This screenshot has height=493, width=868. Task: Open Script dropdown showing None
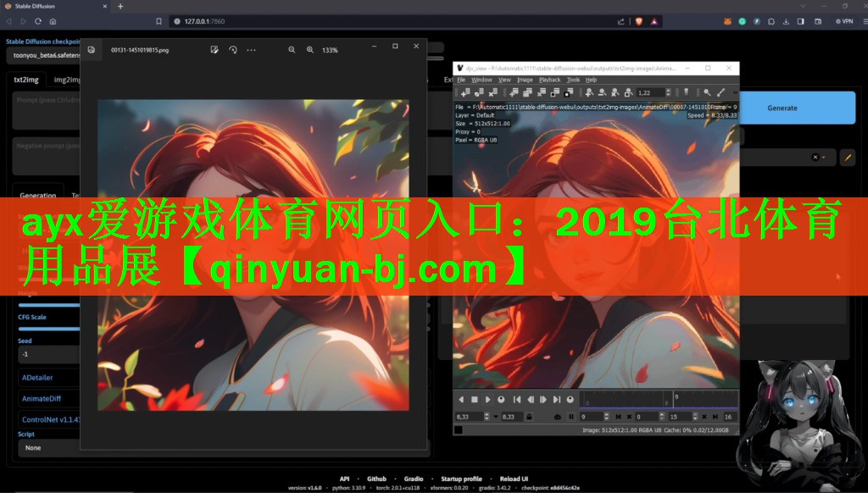tap(50, 447)
